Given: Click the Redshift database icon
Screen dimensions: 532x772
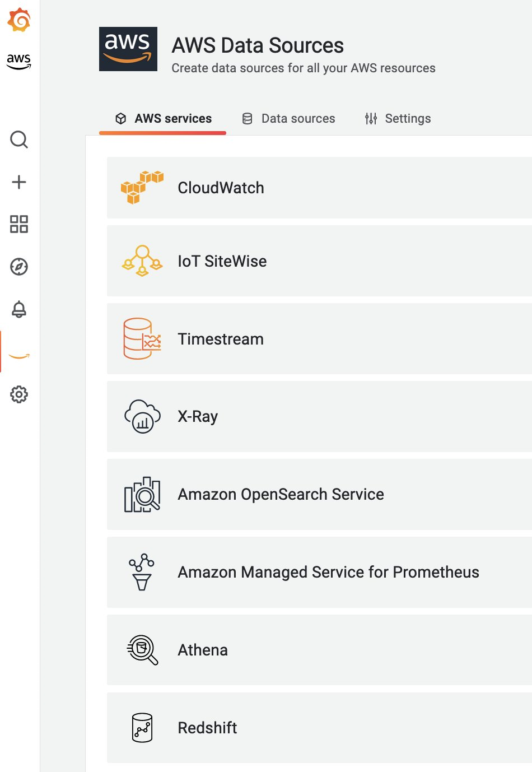Looking at the screenshot, I should coord(141,728).
